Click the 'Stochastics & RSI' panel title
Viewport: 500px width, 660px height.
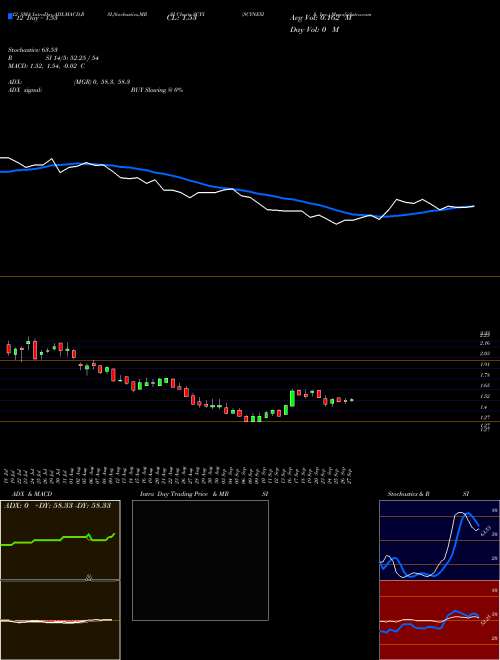[x=428, y=494]
